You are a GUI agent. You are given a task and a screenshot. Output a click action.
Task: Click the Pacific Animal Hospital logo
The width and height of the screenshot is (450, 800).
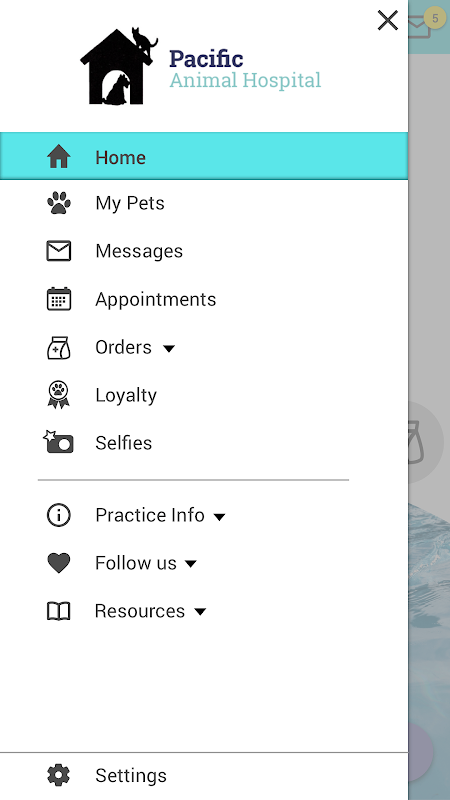tap(201, 66)
